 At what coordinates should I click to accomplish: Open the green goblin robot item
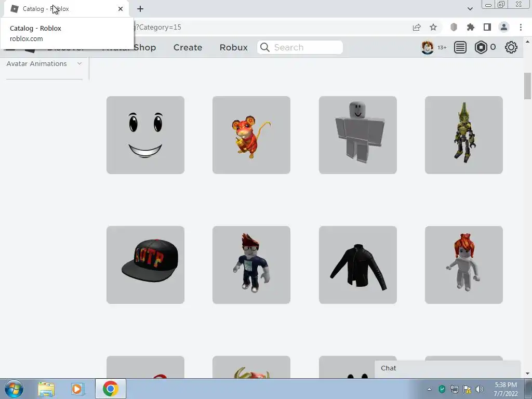(x=464, y=135)
